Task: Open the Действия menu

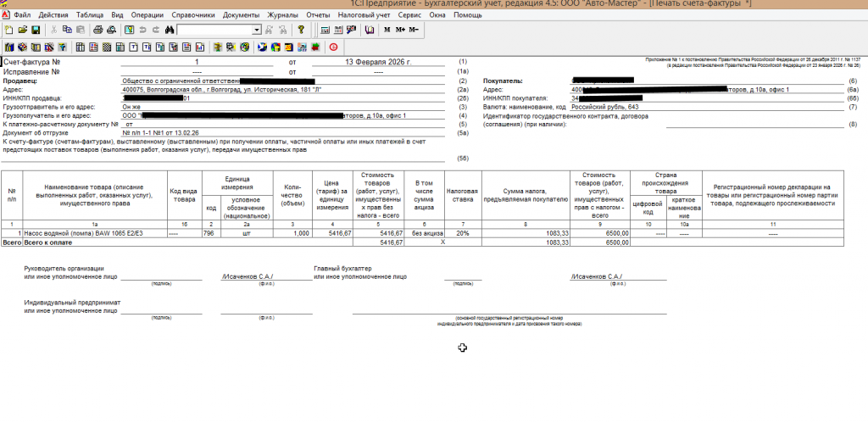Action: (53, 15)
